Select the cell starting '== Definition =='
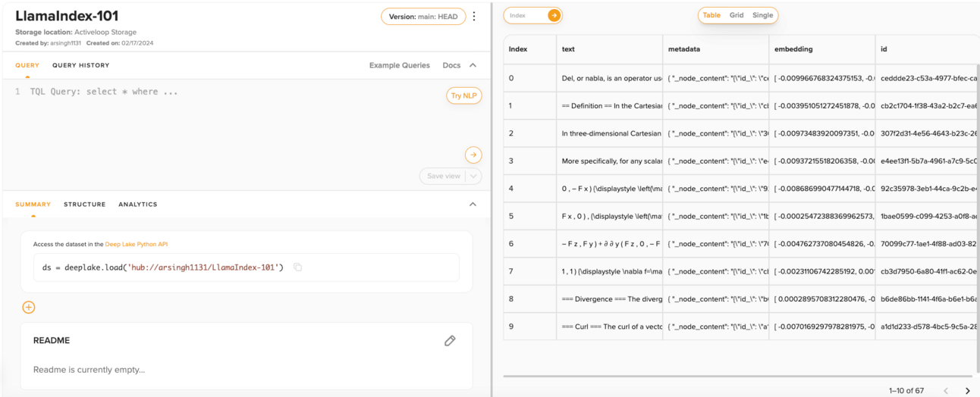Screen dimensions: 980x397 coord(609,106)
